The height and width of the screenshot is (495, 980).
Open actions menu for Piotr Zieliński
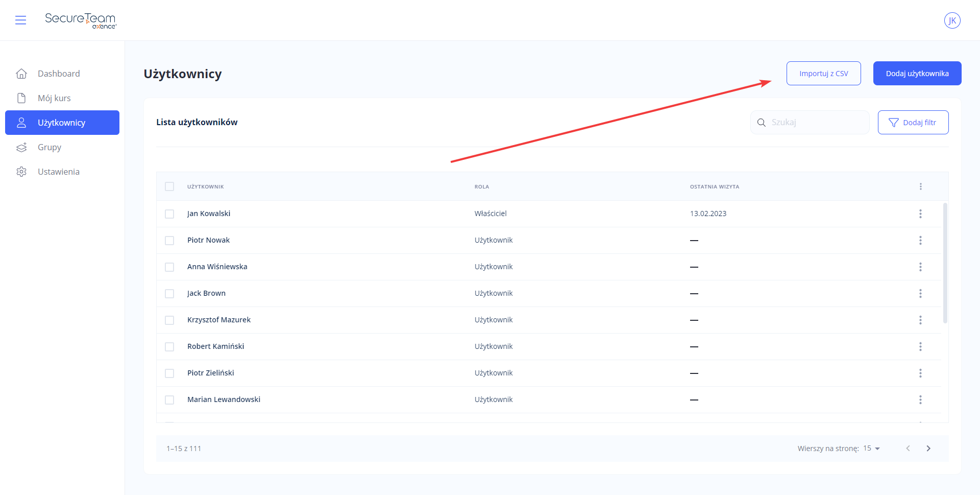click(920, 373)
